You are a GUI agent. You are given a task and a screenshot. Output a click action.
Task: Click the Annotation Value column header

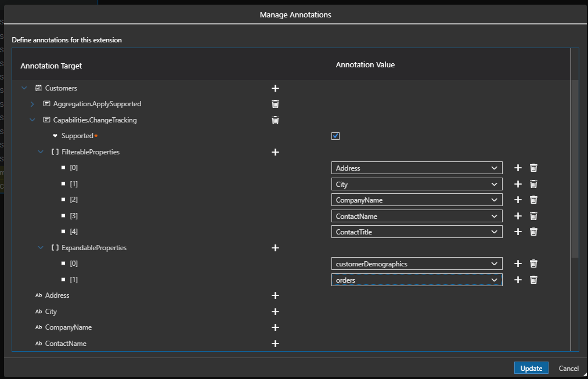coord(365,64)
